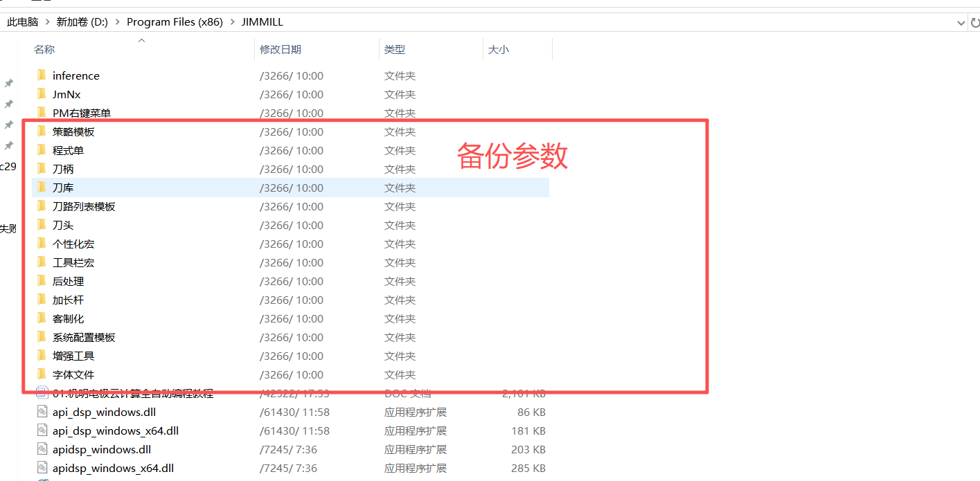
Task: Click the api_dsp_windows.dll file name
Action: (x=105, y=412)
